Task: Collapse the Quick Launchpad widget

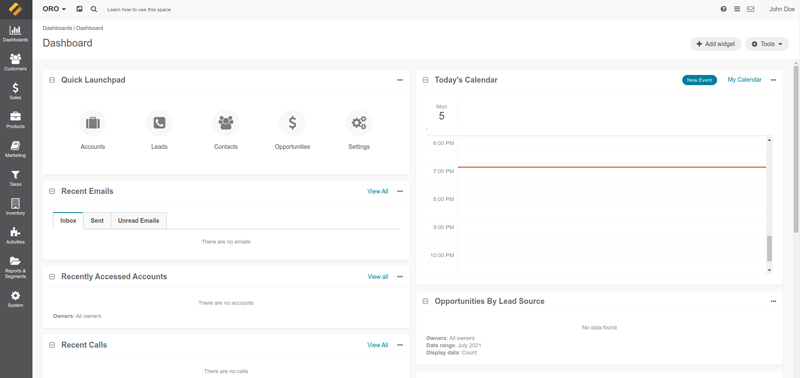Action: coord(52,80)
